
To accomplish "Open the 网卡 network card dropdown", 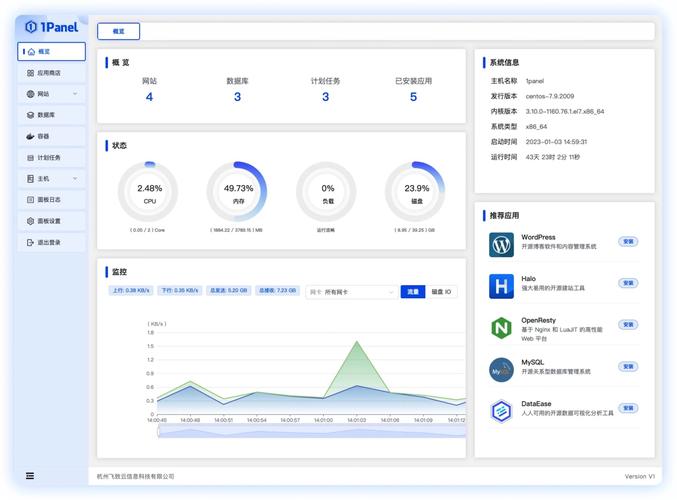I will 351,292.
